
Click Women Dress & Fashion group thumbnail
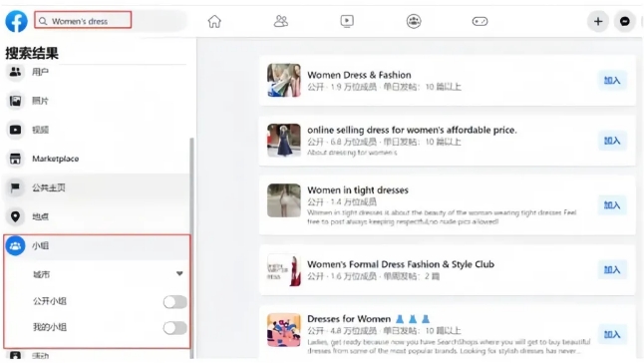pos(284,80)
